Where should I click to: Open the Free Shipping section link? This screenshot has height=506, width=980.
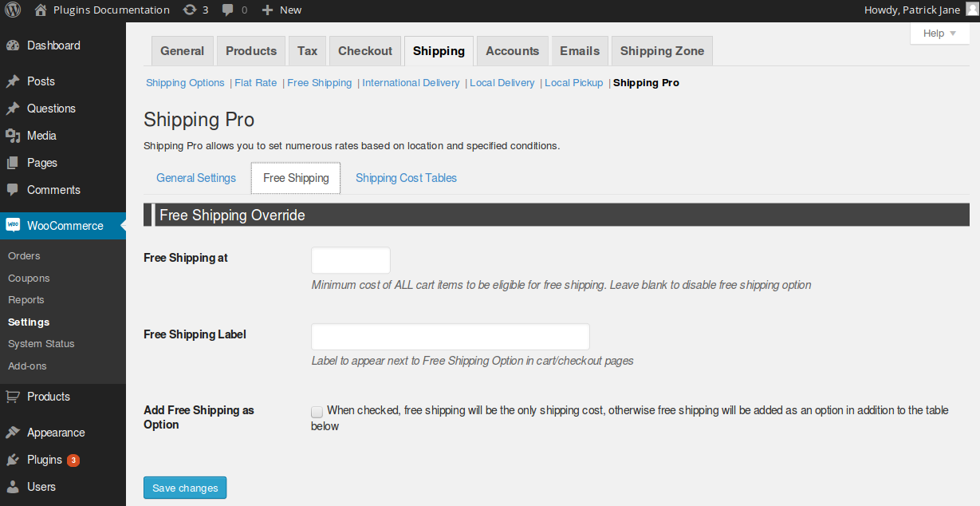click(x=320, y=83)
